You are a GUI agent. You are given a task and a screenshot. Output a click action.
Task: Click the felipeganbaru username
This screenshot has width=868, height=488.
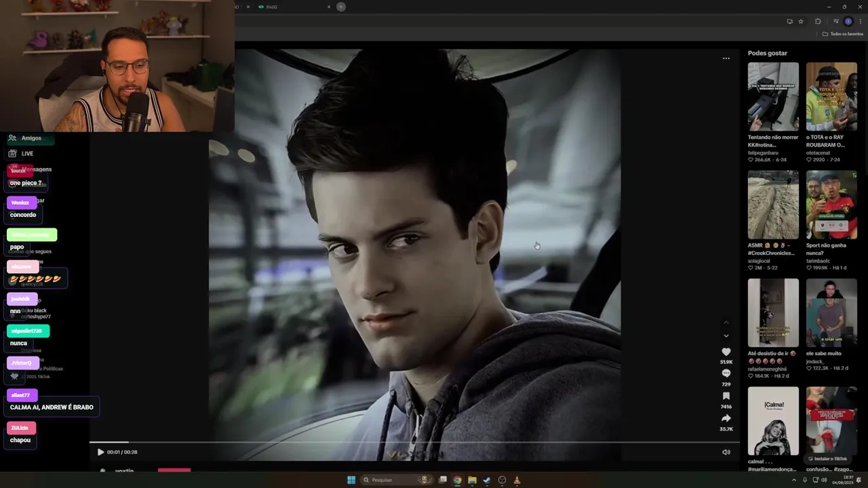(763, 152)
